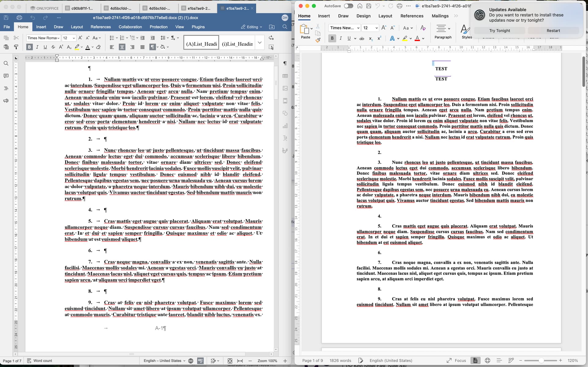The height and width of the screenshot is (367, 588).
Task: Open the Word Change Case Aa dropdown
Action: [x=408, y=28]
